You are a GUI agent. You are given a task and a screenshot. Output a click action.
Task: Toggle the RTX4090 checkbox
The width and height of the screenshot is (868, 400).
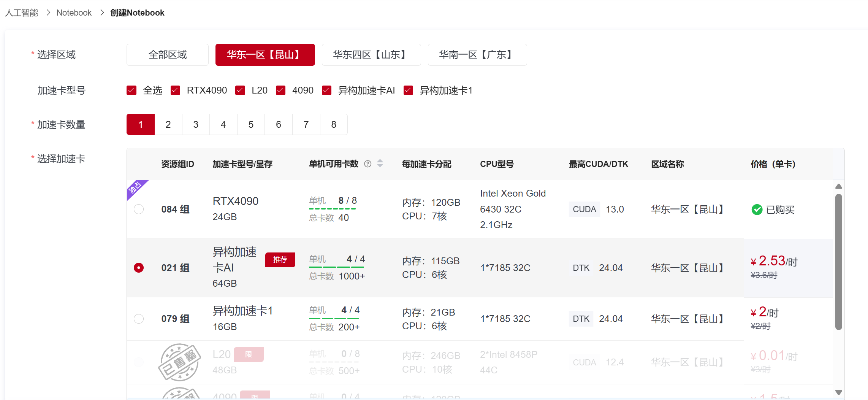[x=175, y=90]
